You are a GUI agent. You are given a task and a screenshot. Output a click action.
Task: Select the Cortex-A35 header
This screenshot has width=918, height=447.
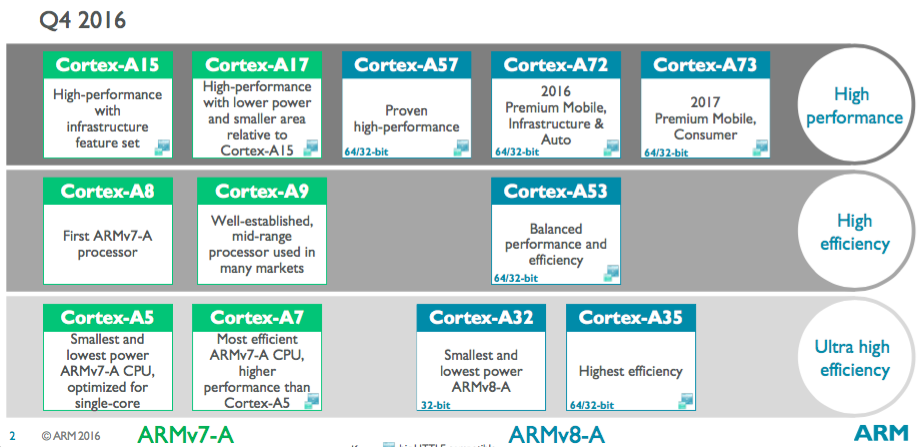(x=631, y=317)
